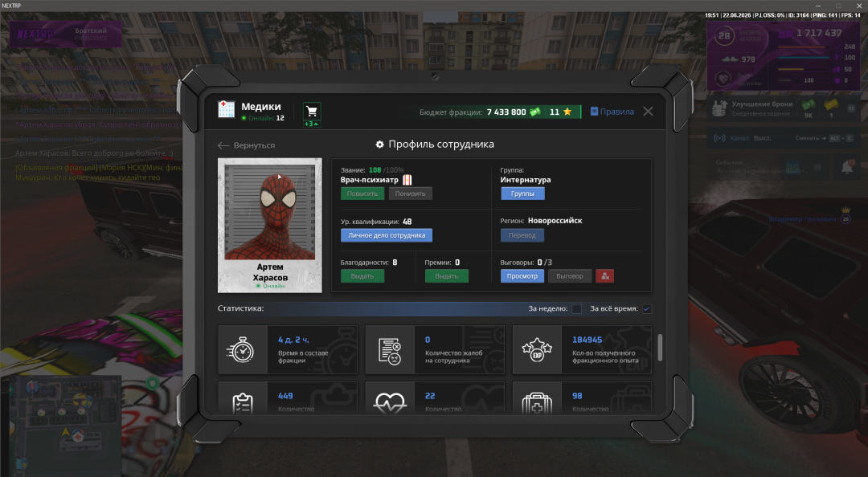Click the Улучшение брони daily task
This screenshot has height=477, width=868.
coord(782,108)
